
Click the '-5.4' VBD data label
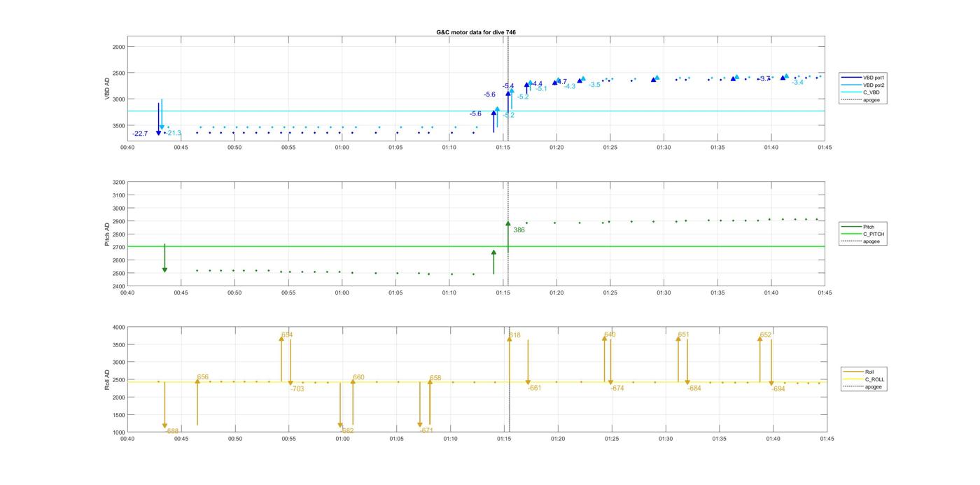(508, 86)
